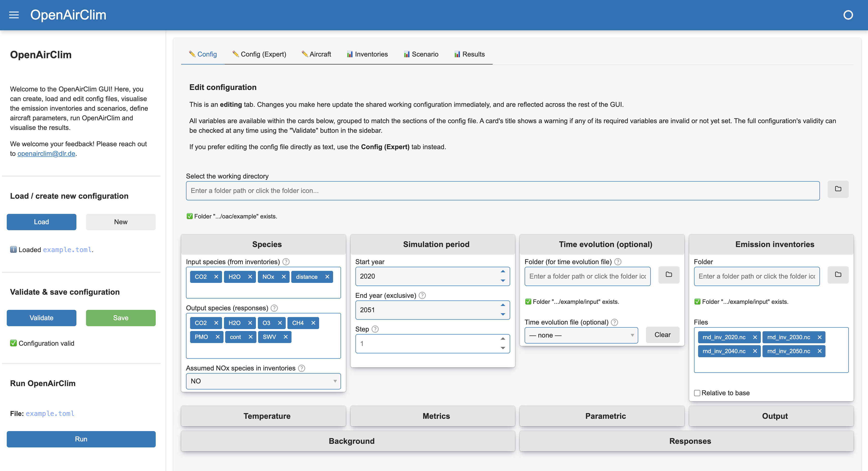Increase the Start year value

[x=503, y=272]
